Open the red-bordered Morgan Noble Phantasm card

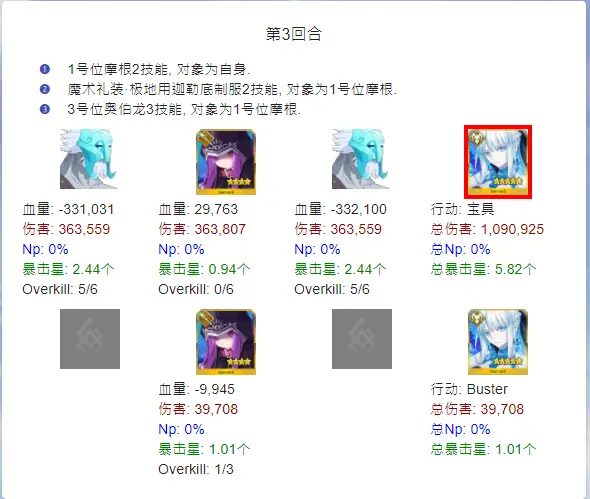click(498, 162)
